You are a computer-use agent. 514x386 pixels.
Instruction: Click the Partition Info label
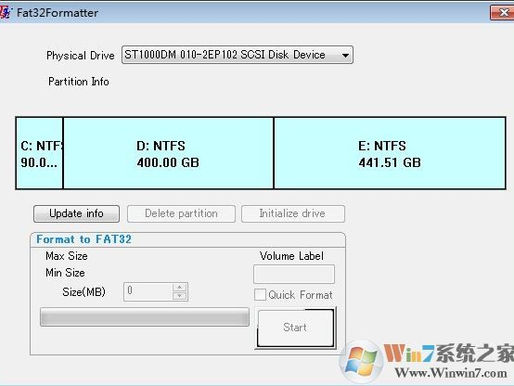coord(79,81)
